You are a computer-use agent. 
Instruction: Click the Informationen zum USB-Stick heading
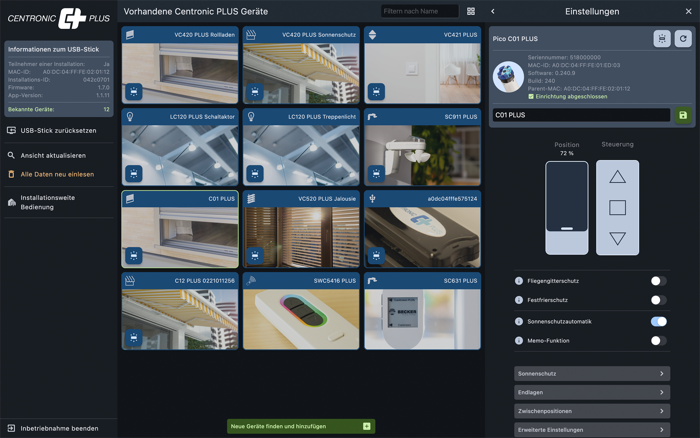pyautogui.click(x=54, y=49)
